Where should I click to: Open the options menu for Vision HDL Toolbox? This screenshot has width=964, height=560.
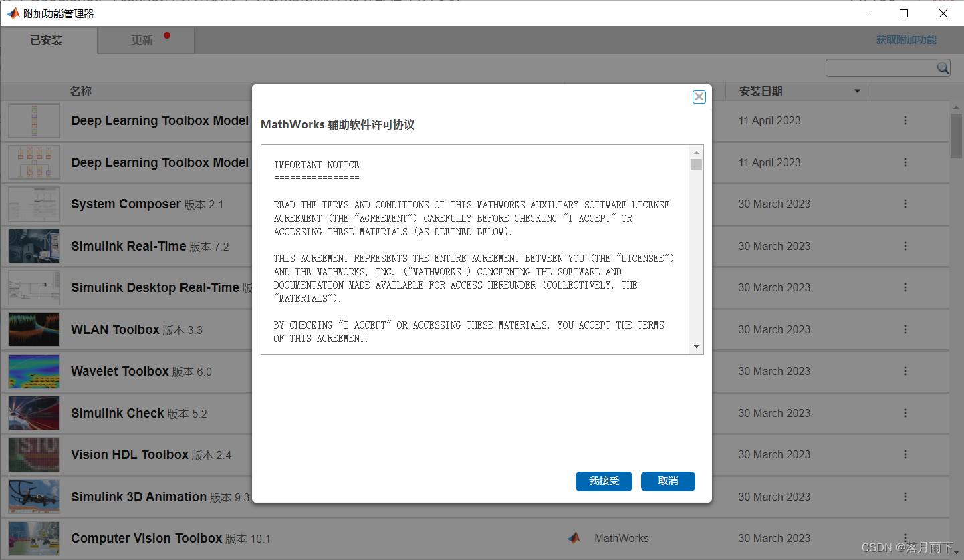[905, 454]
